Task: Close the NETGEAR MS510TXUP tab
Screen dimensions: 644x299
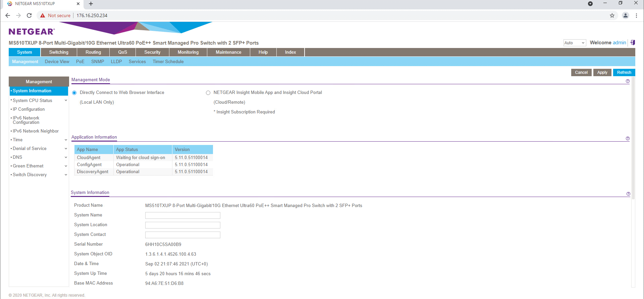Action: (78, 4)
